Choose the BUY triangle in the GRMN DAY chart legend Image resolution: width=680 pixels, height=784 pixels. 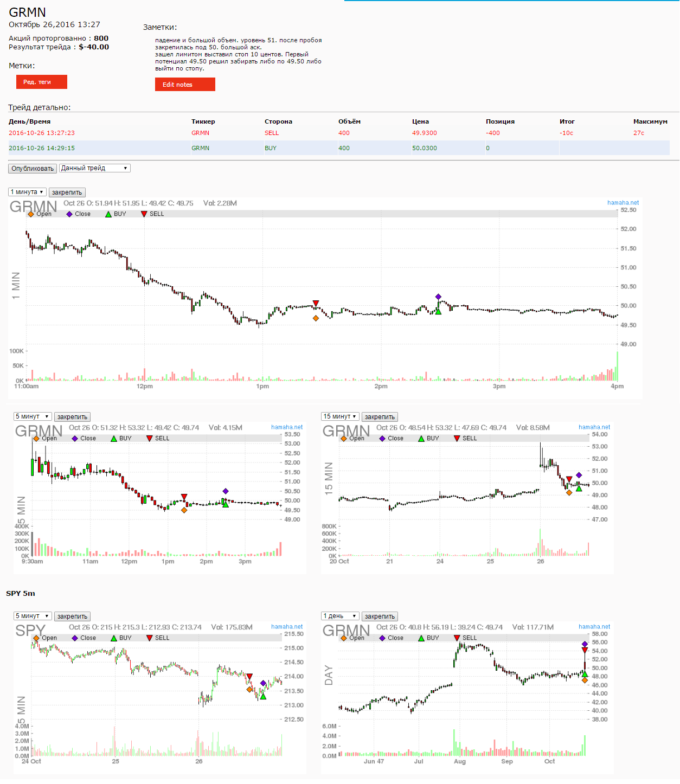[421, 638]
